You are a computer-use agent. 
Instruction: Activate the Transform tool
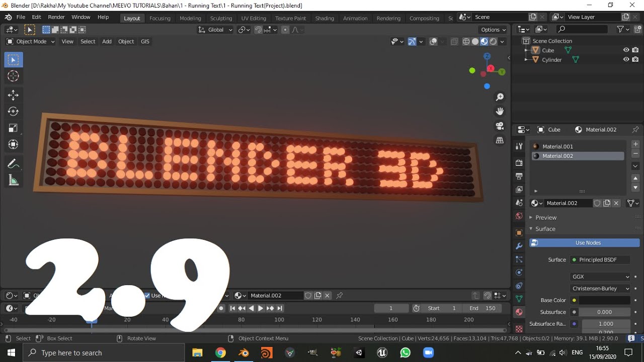click(x=14, y=144)
